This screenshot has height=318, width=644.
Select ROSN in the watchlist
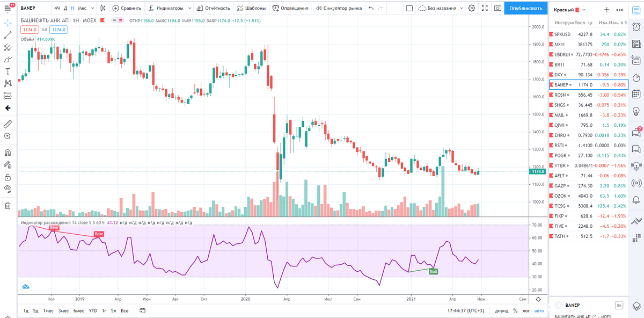589,95
